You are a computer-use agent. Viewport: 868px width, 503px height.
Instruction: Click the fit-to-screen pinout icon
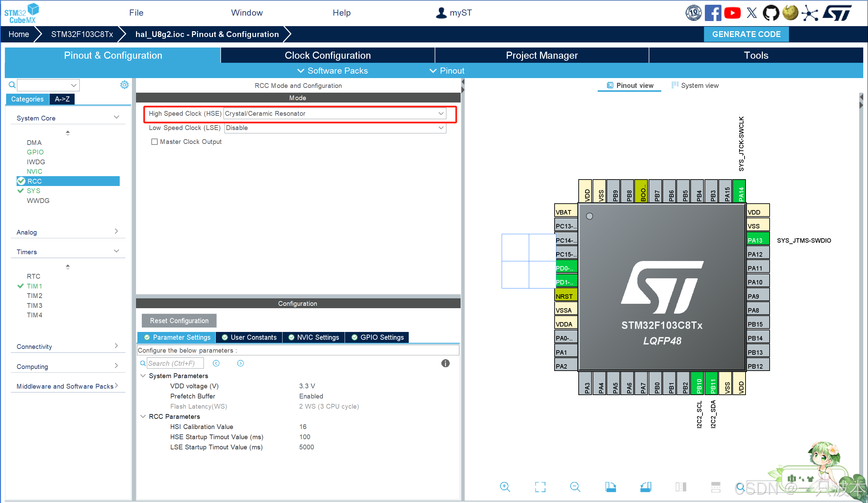(x=540, y=486)
